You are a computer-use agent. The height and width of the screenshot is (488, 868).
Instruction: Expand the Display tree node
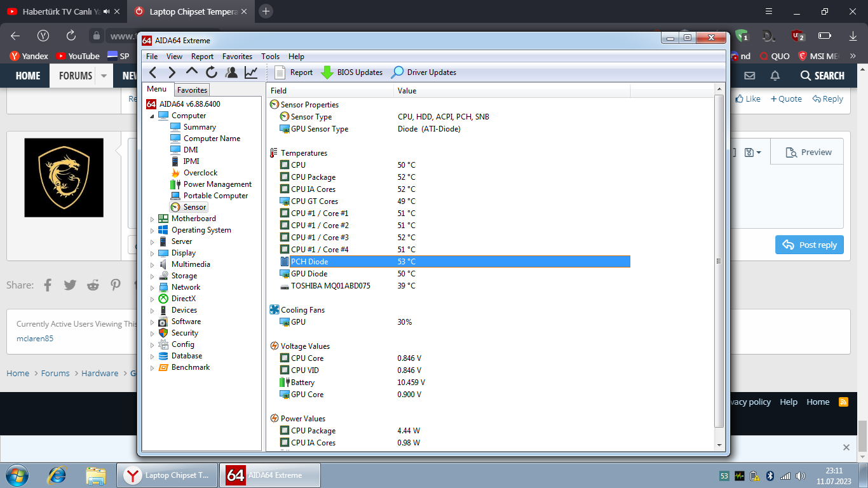(152, 254)
